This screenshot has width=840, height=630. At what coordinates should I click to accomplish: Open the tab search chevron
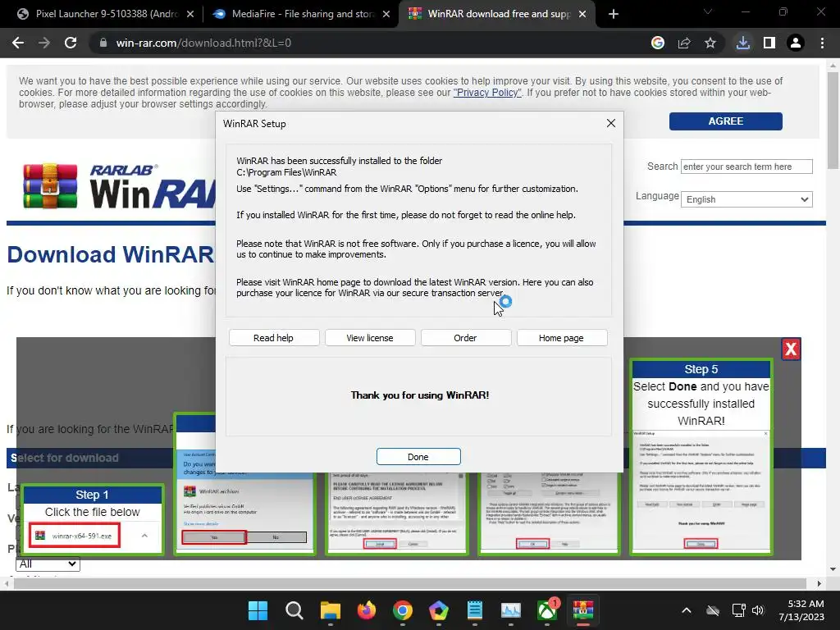(708, 11)
